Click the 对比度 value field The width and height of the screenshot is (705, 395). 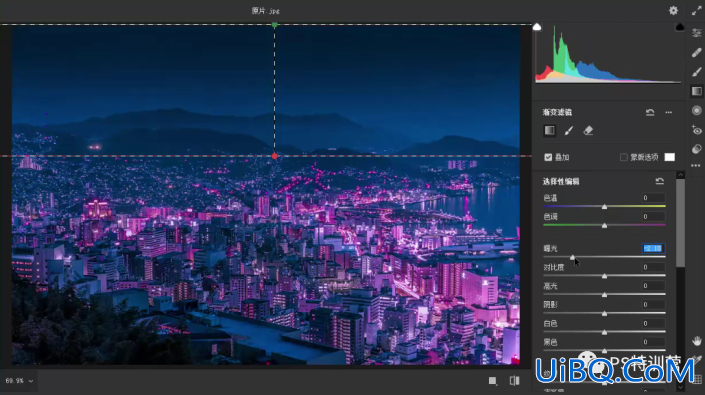(x=653, y=267)
